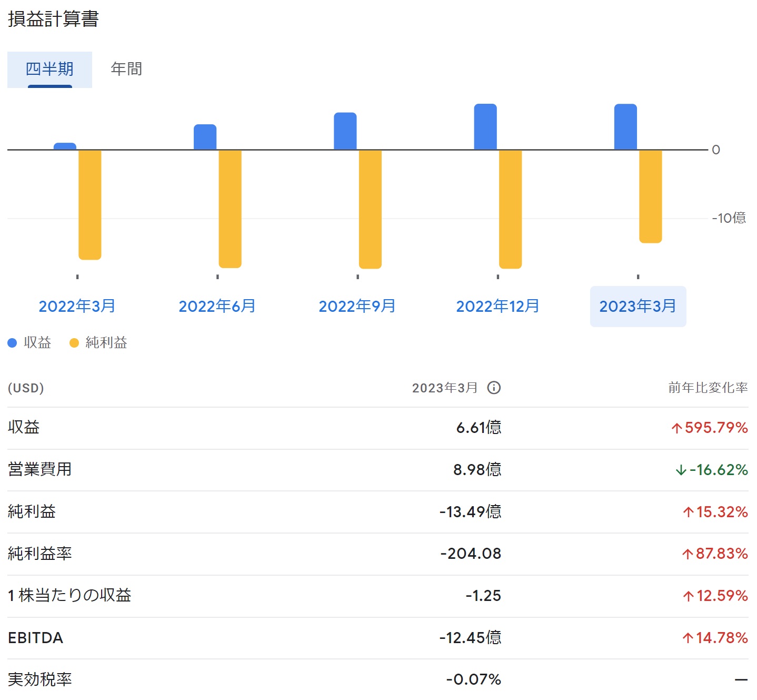Click the 収益 row in the table
The height and width of the screenshot is (700, 757).
click(x=24, y=427)
